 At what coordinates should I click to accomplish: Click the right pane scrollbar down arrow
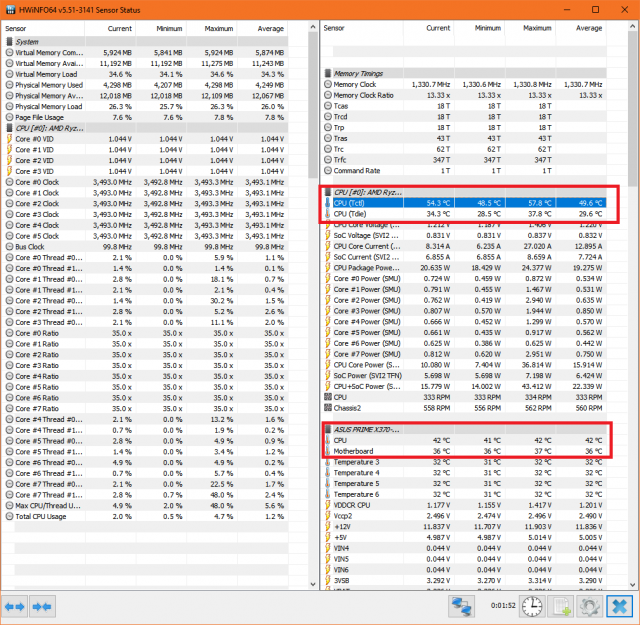(x=633, y=584)
